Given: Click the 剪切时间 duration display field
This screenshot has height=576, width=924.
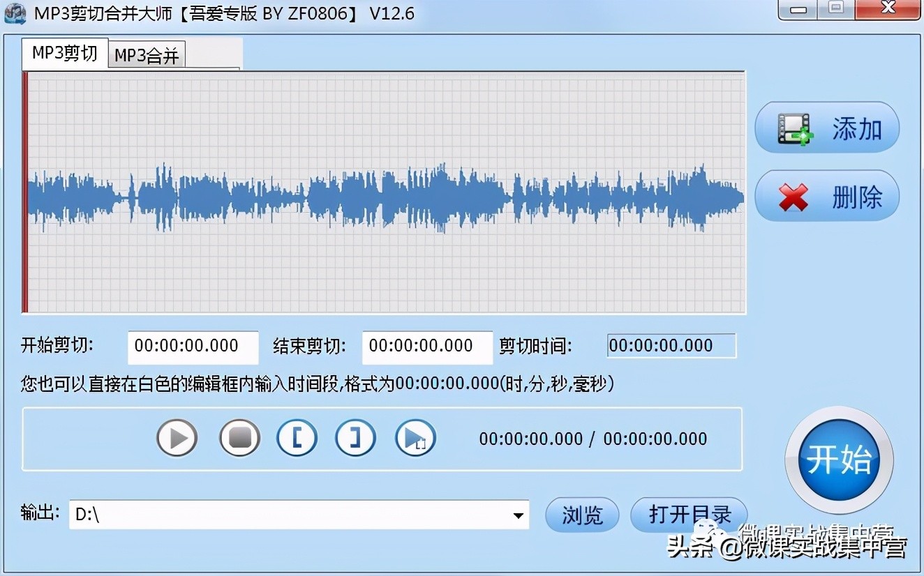Looking at the screenshot, I should (x=670, y=345).
